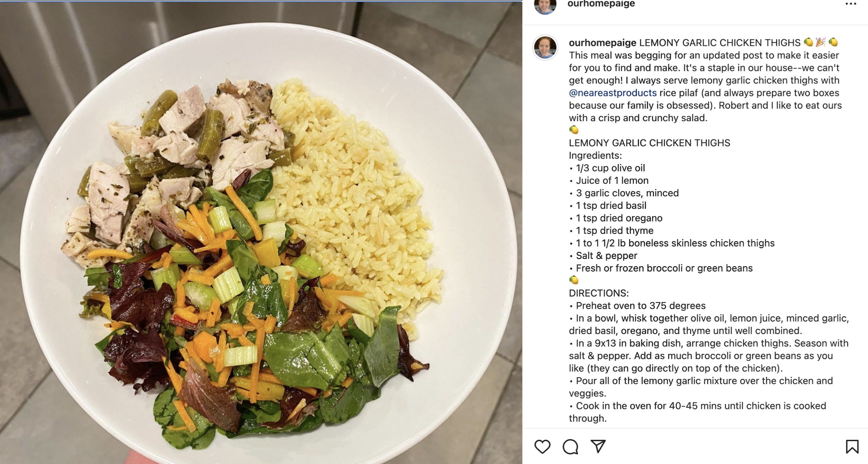This screenshot has height=464, width=868.
Task: Open the three-dot more options menu
Action: [x=851, y=4]
